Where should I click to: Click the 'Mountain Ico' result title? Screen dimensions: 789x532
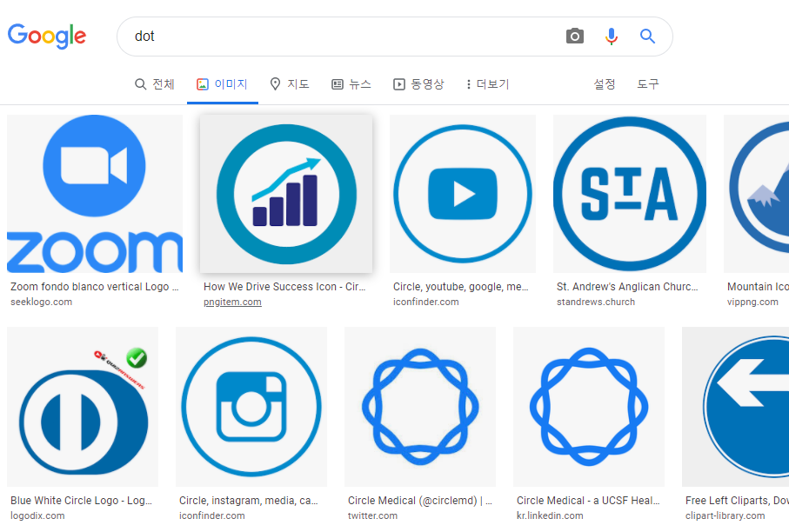pos(758,287)
